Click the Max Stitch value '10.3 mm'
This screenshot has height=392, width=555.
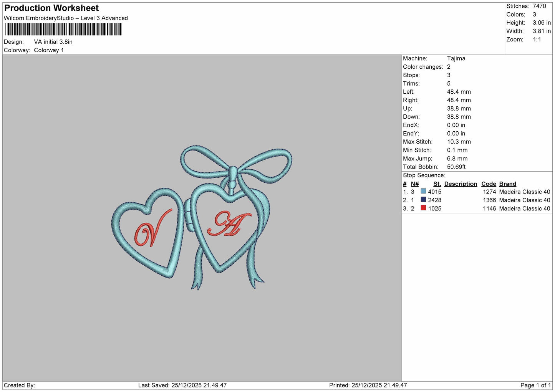459,142
